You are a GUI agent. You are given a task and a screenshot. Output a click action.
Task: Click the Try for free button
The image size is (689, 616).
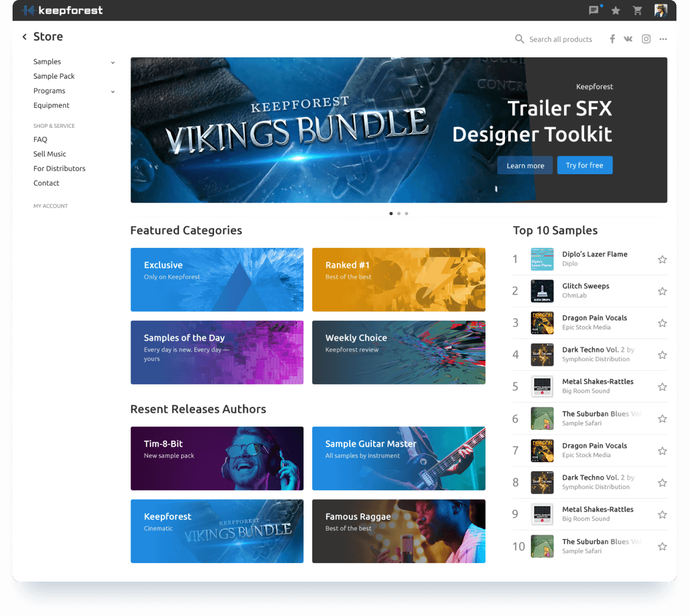tap(585, 165)
